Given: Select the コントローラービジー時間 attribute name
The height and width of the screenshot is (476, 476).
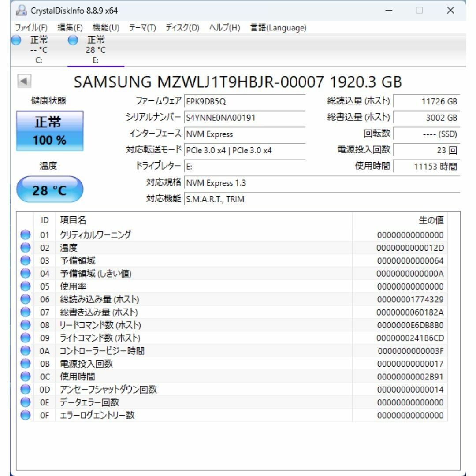Looking at the screenshot, I should [102, 351].
